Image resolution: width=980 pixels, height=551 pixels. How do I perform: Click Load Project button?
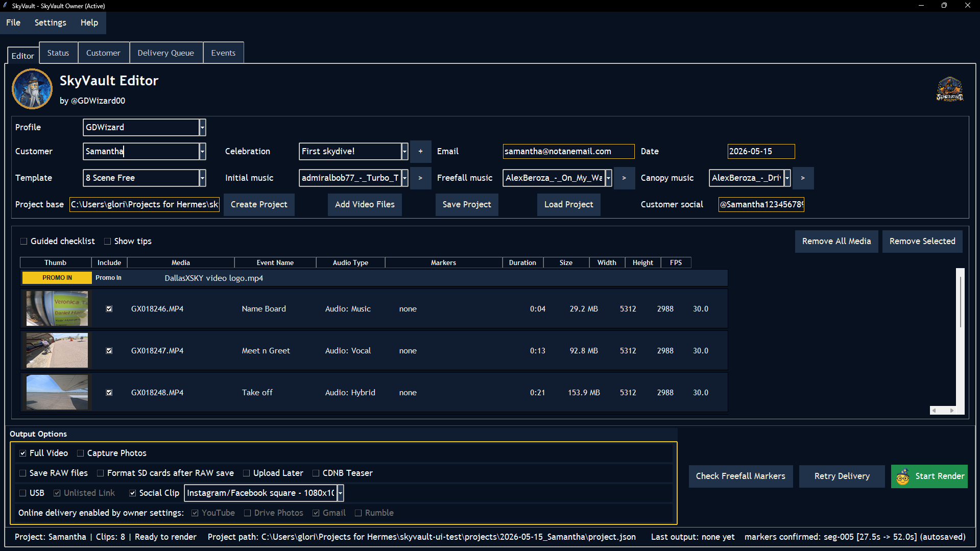(x=568, y=204)
